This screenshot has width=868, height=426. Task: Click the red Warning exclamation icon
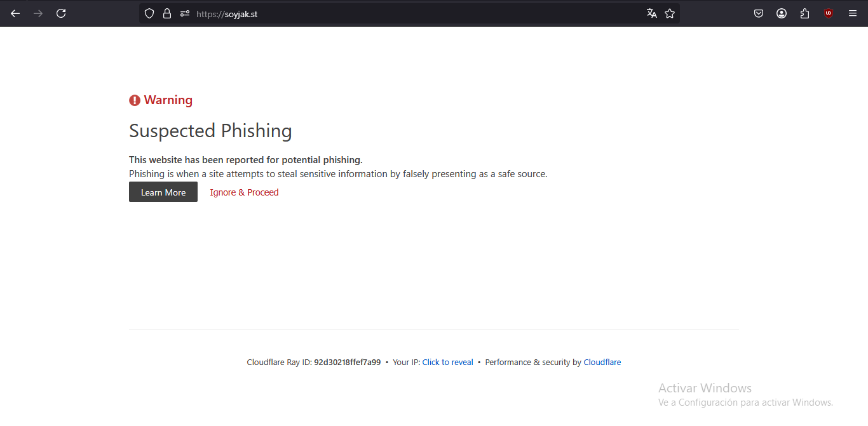pyautogui.click(x=135, y=100)
